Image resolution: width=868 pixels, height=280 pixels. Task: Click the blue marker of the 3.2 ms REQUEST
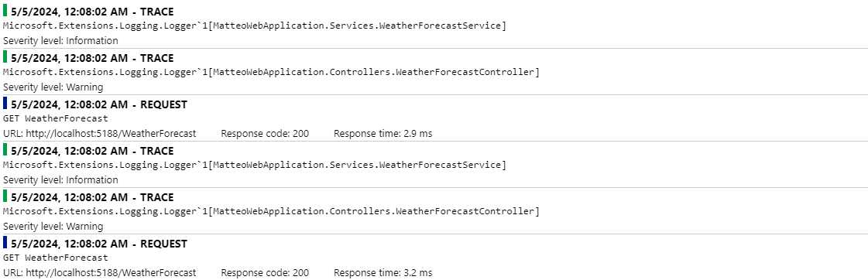coord(5,242)
